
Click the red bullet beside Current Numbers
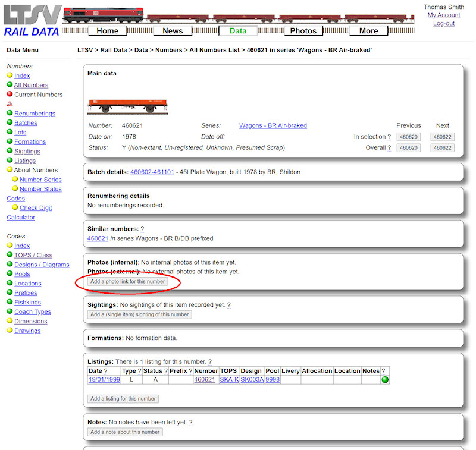pos(10,94)
